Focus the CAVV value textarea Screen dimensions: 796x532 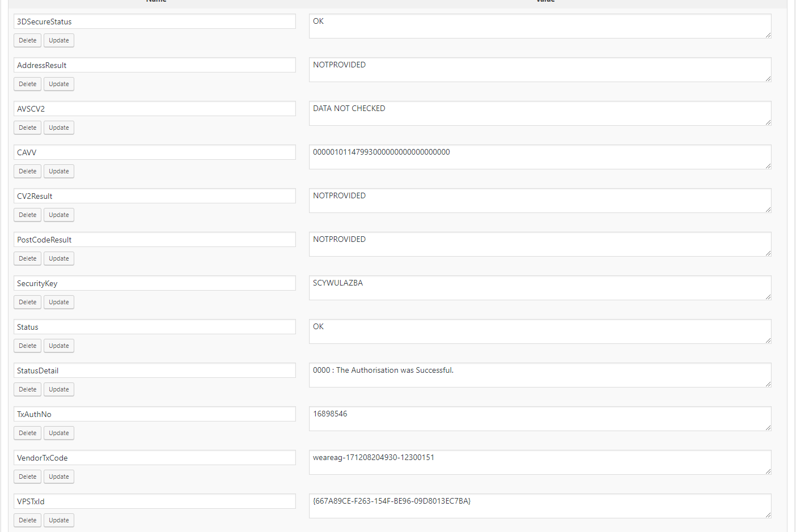(540, 157)
